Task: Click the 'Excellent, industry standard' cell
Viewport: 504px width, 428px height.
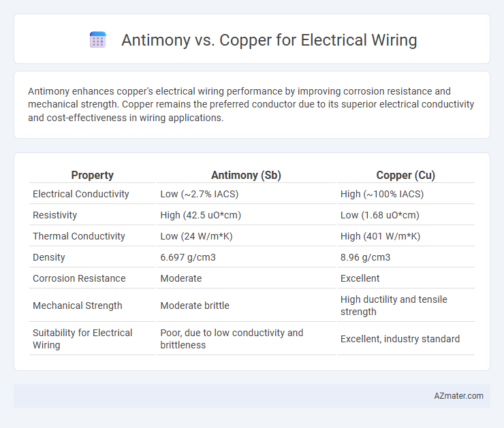Action: pyautogui.click(x=400, y=339)
